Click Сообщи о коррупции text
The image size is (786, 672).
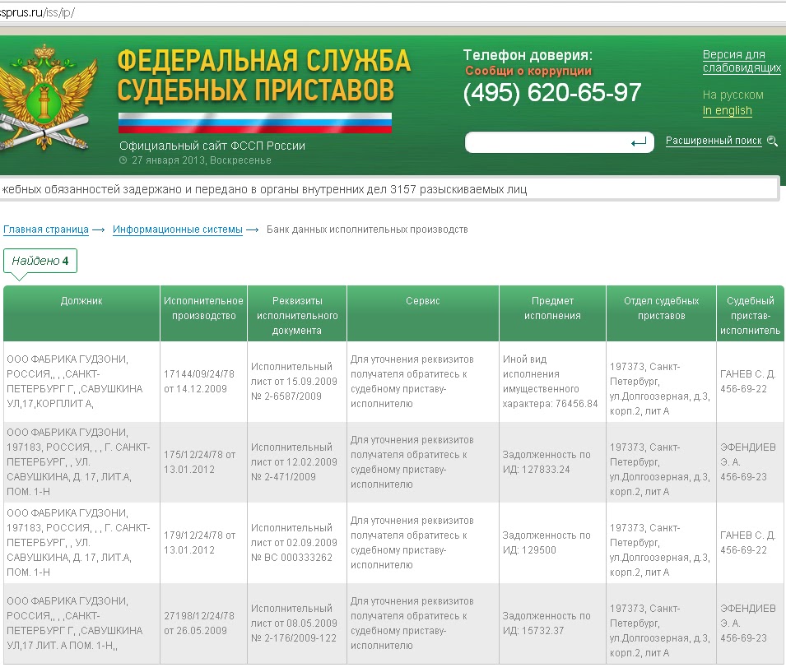click(x=528, y=72)
